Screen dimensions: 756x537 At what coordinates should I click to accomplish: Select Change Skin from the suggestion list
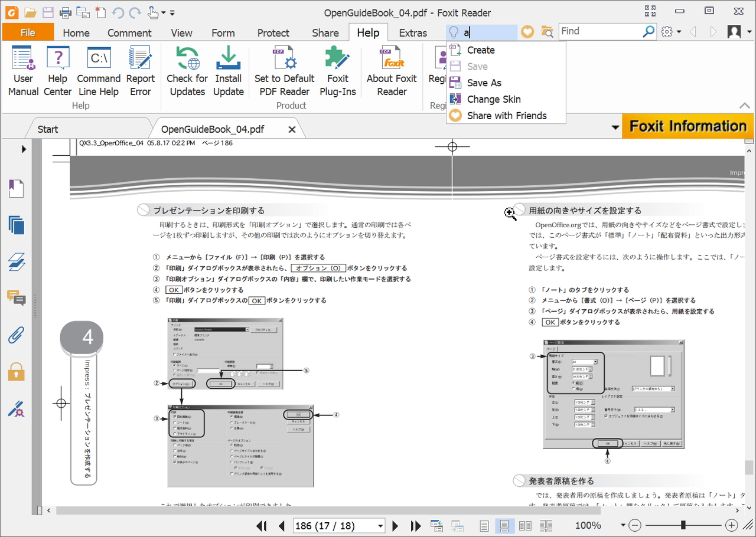[506, 99]
